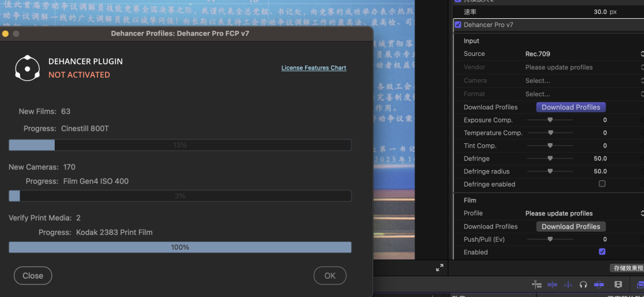Toggle audio skimming waveform icon
644x297 pixels.
tap(568, 285)
